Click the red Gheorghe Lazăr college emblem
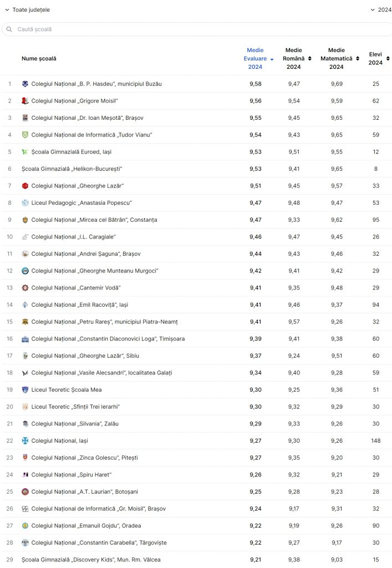The width and height of the screenshot is (392, 568). 25,186
